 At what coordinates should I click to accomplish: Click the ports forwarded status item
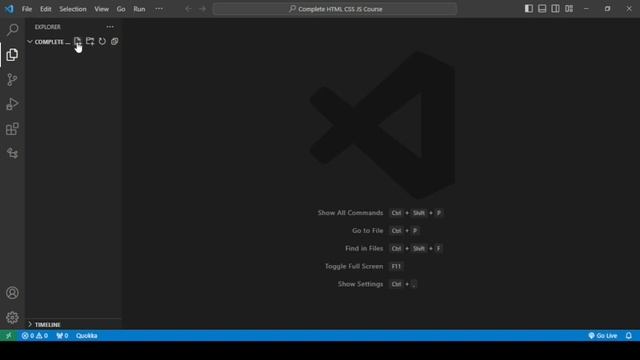point(62,336)
